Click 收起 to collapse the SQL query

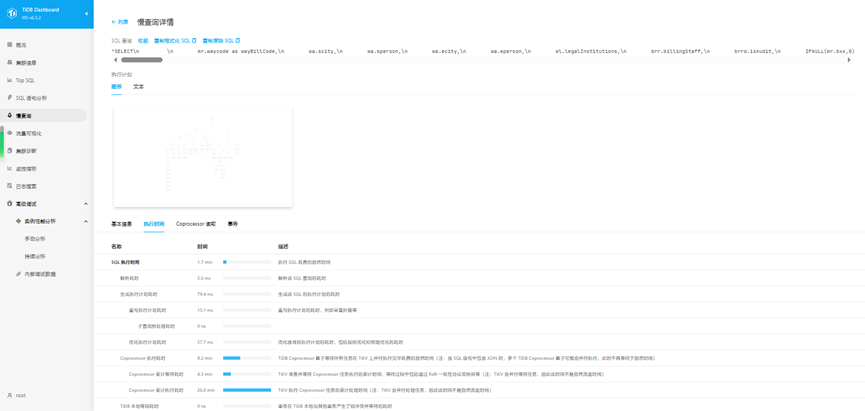[x=143, y=41]
